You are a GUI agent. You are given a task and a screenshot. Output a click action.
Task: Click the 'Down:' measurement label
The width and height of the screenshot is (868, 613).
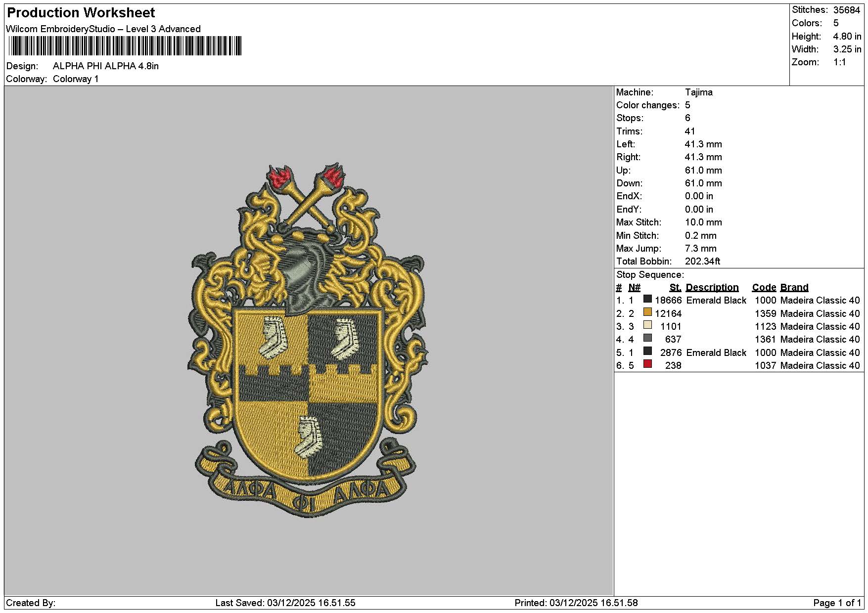point(628,183)
